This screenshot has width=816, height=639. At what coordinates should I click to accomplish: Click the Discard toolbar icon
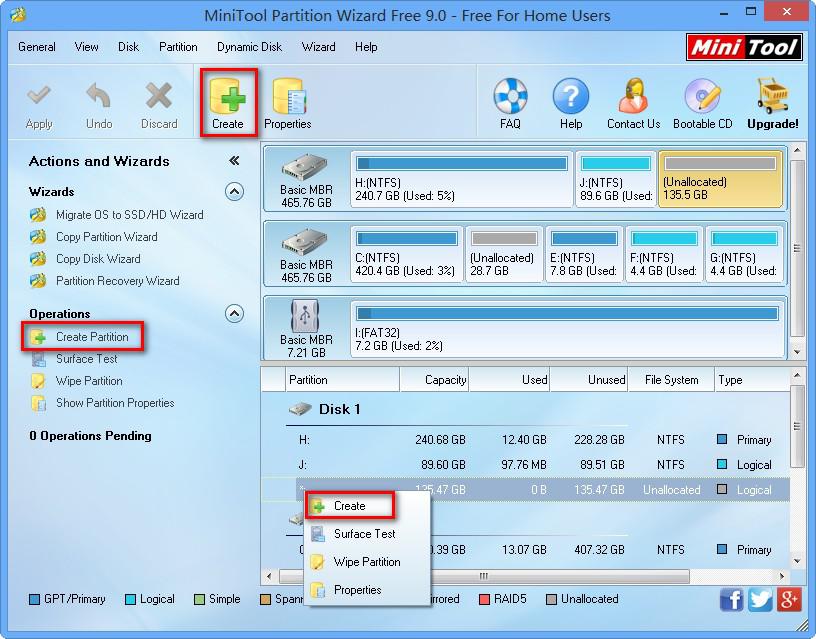[158, 100]
